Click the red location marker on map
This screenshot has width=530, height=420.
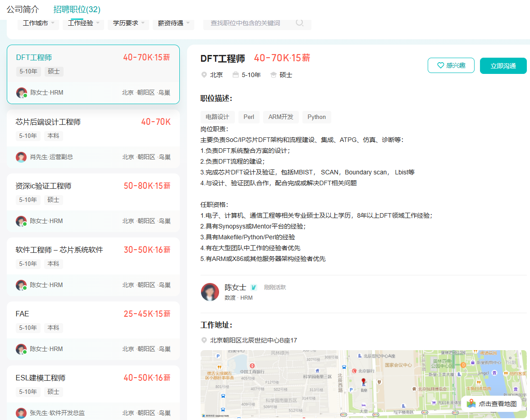[364, 382]
